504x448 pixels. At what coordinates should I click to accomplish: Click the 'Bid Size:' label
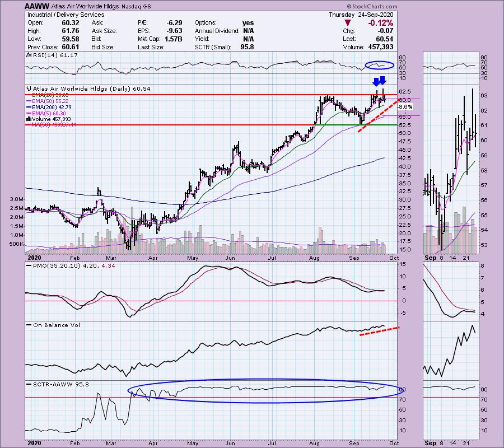click(x=103, y=47)
